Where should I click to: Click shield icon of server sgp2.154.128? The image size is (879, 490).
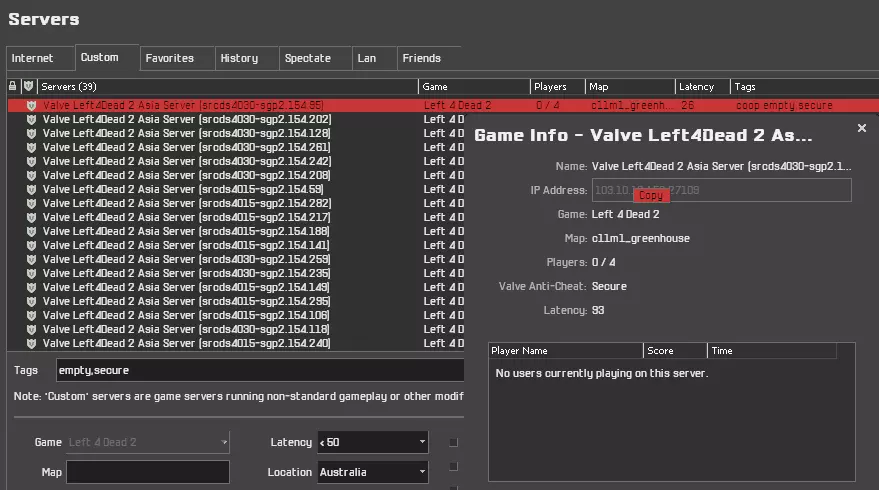[31, 133]
